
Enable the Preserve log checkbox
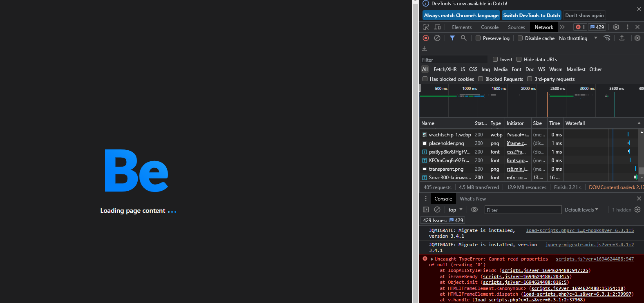(478, 38)
